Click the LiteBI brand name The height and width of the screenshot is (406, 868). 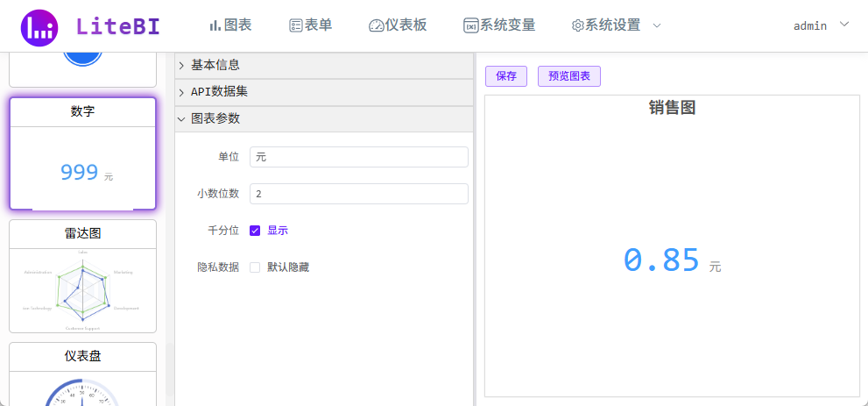pos(118,26)
